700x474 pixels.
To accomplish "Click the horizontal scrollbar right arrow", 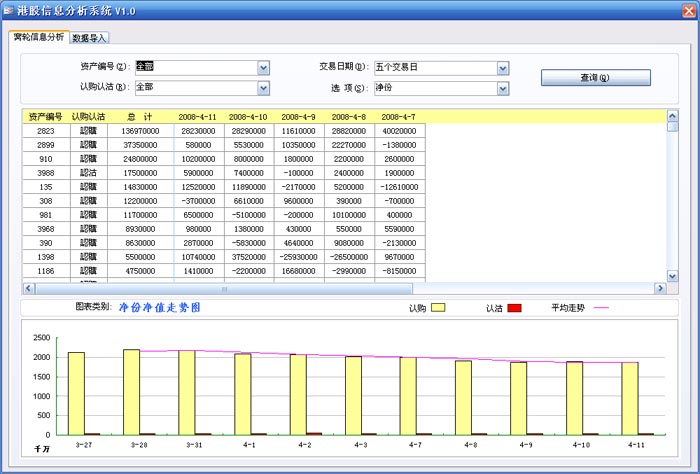I will point(660,288).
